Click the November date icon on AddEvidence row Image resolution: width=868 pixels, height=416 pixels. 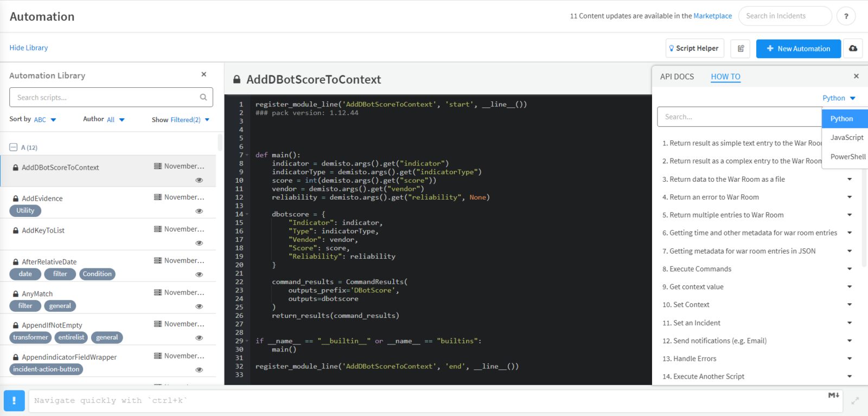[158, 197]
